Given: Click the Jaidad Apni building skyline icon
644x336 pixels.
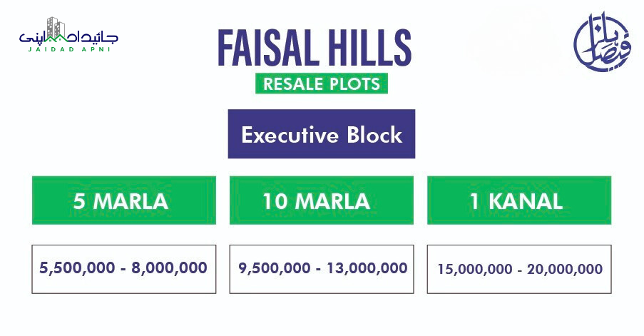Looking at the screenshot, I should tap(53, 29).
